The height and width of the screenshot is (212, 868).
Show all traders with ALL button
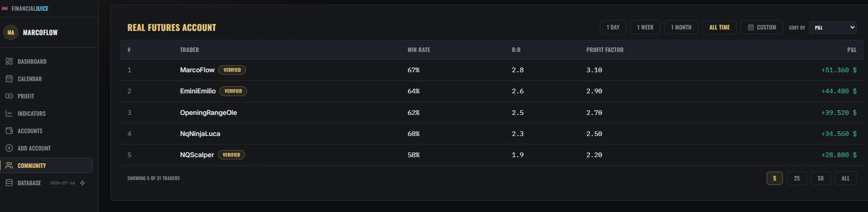(x=846, y=178)
